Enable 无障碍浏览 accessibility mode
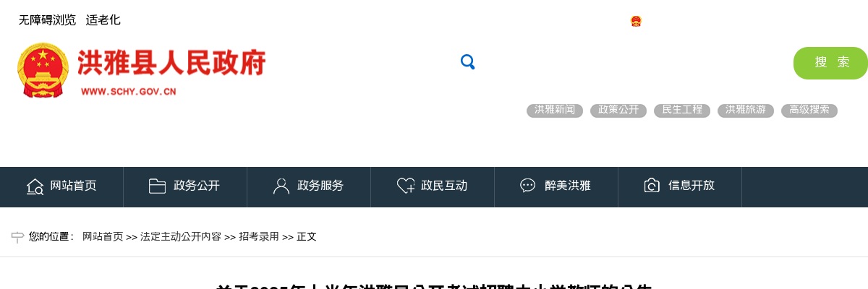Screen dimensions: 868x289 point(47,20)
